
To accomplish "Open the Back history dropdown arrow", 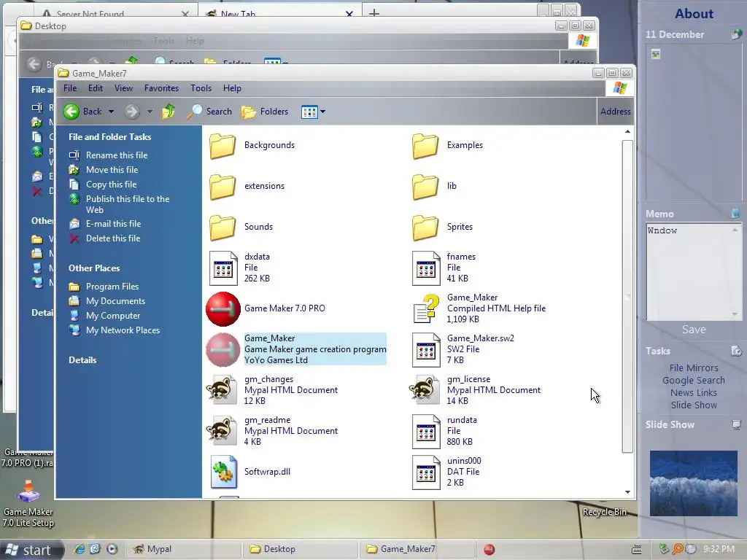I will 111,112.
